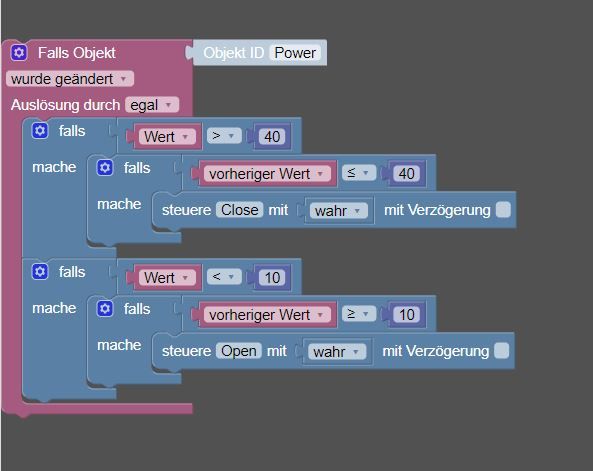Click gear icon of falls vorheriger Wert ≤ 40
Viewport: 593px width, 471px height.
105,168
